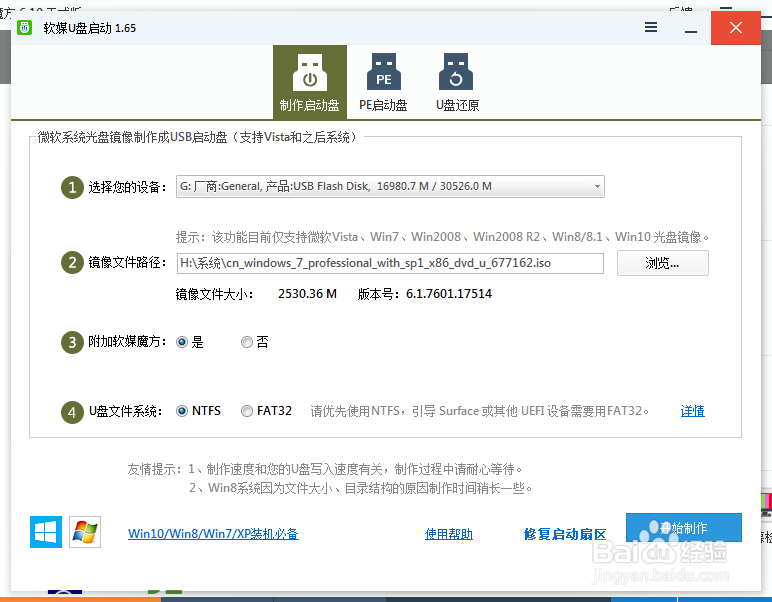Click the image size value 2530.36 M

(307, 294)
